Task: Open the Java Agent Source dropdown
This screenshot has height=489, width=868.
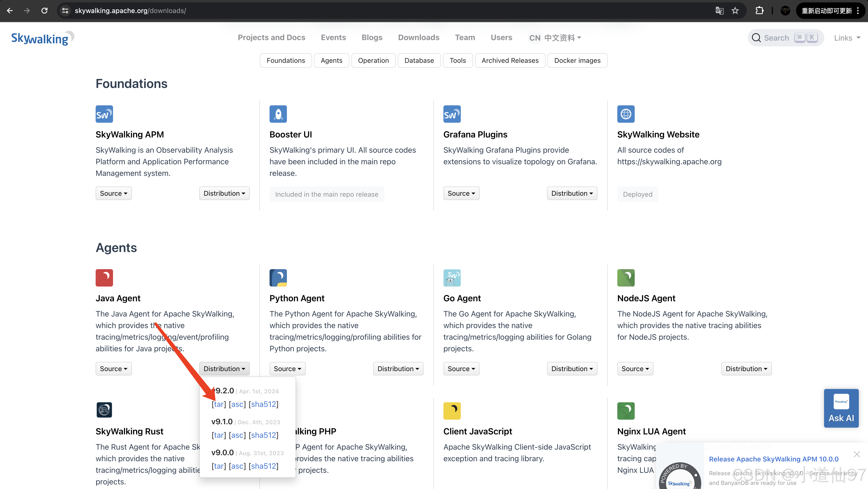Action: coord(114,368)
